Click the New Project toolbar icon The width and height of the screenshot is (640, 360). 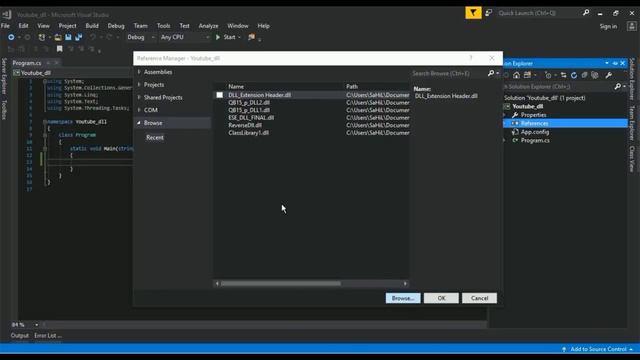coord(42,37)
